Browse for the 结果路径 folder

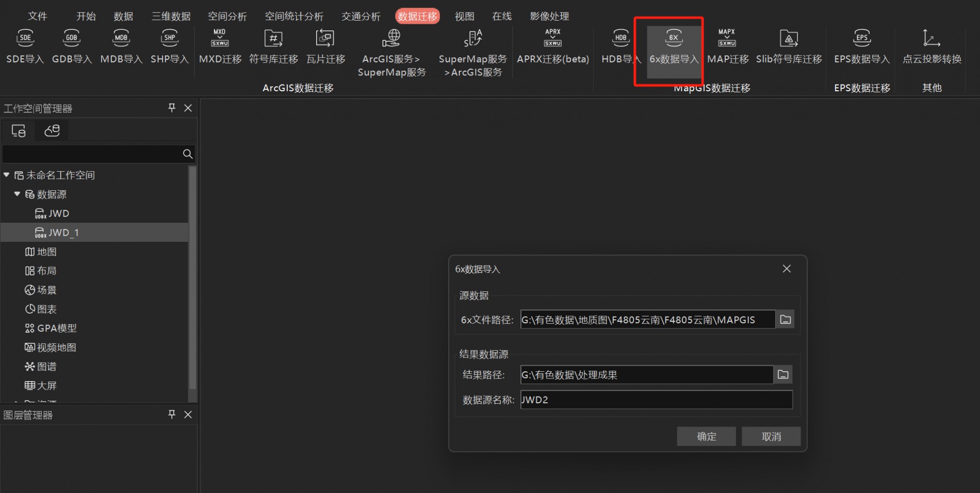783,375
